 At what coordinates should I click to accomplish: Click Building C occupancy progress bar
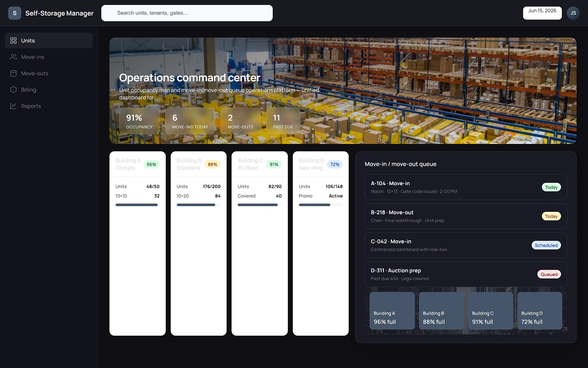[259, 205]
